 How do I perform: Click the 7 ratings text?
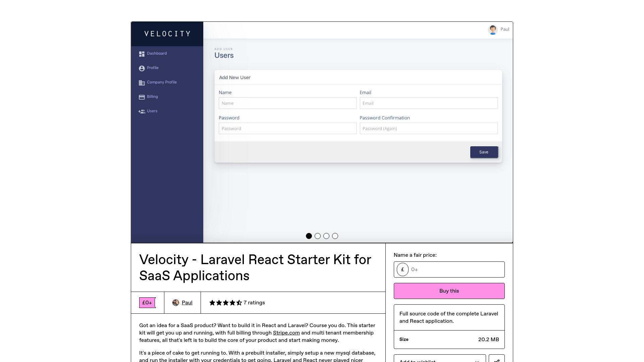[x=254, y=303]
